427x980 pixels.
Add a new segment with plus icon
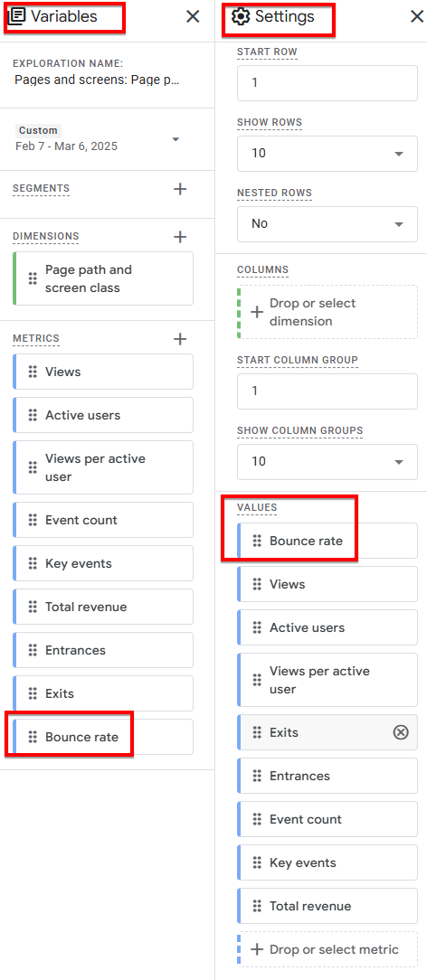click(180, 189)
